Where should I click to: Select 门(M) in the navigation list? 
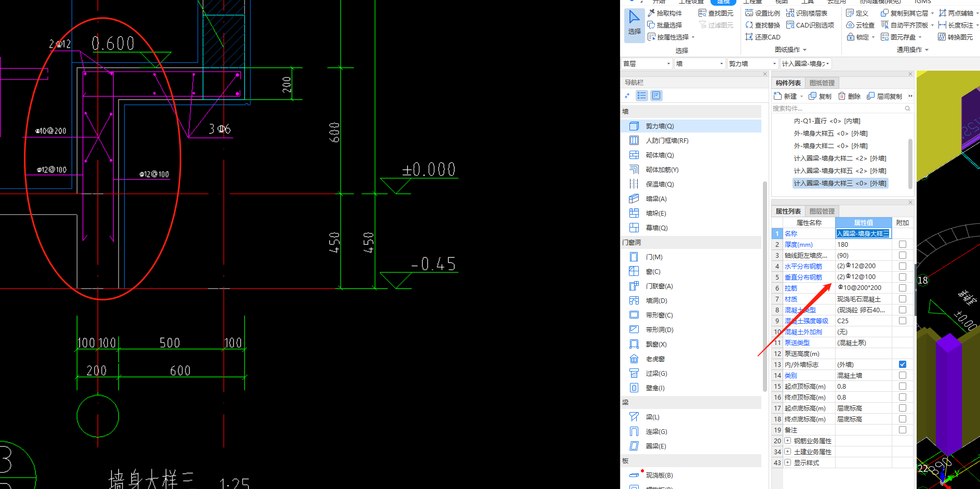(691, 257)
